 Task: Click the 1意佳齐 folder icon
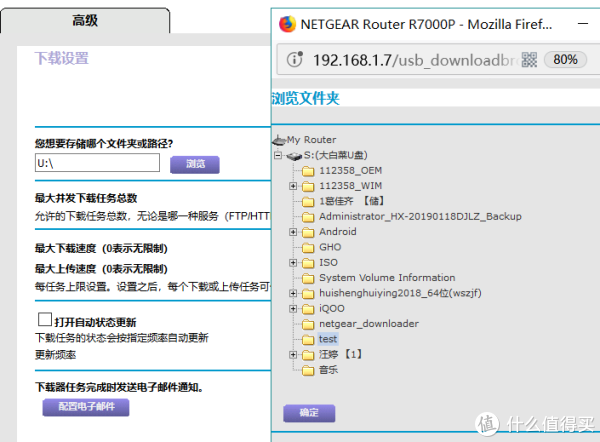pos(308,202)
